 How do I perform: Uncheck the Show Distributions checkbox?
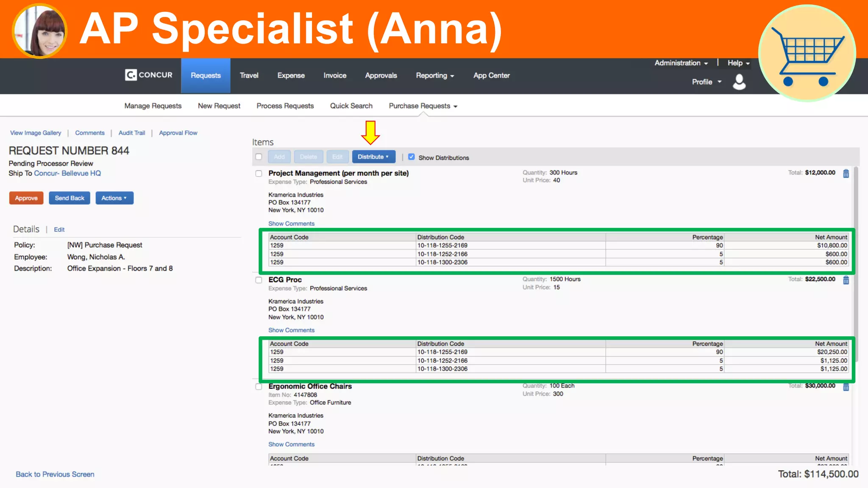411,157
